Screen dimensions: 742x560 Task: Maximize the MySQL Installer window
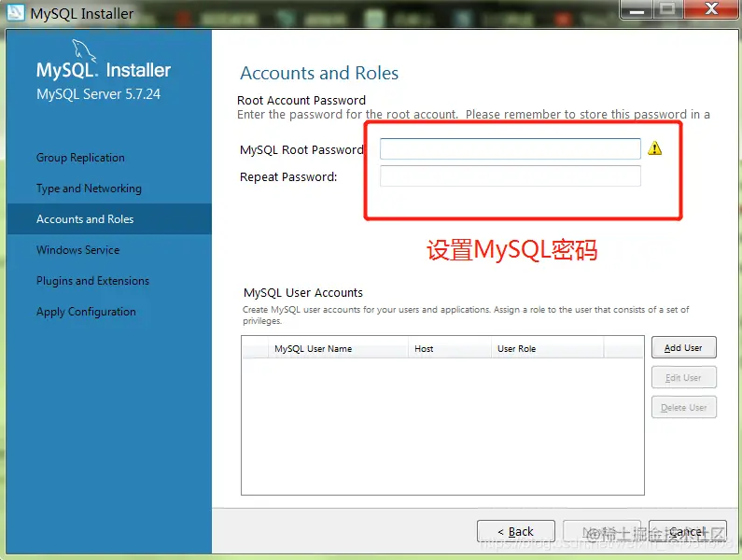point(667,9)
